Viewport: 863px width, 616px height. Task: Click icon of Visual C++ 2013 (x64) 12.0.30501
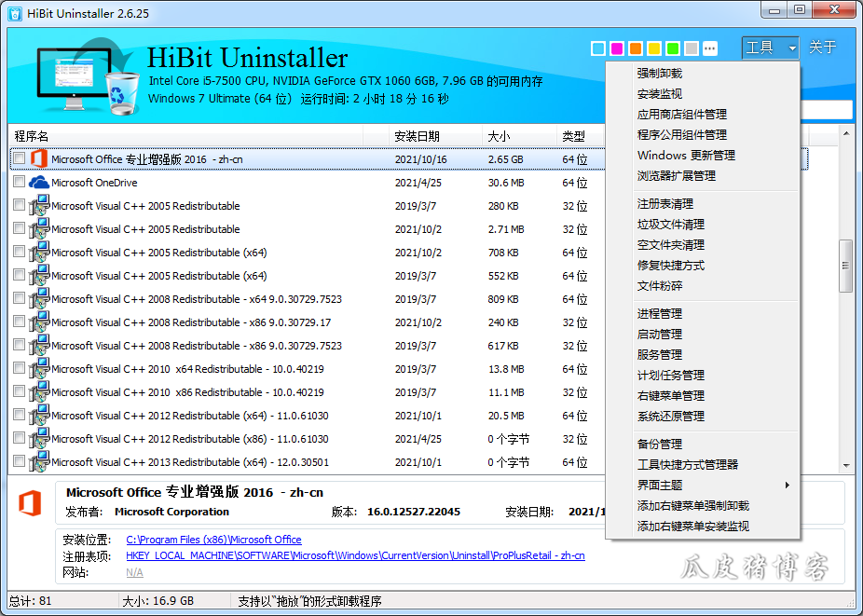tap(38, 462)
